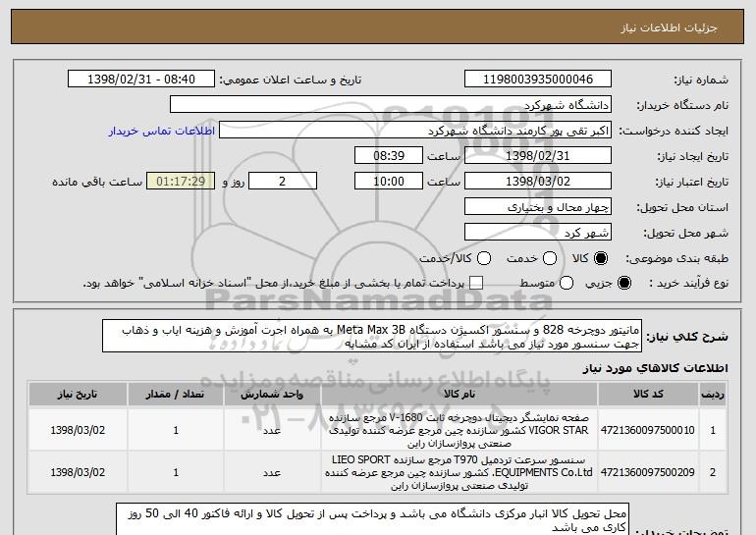Click the need date in row 1
Viewport: 756px width, 535px height.
point(78,430)
